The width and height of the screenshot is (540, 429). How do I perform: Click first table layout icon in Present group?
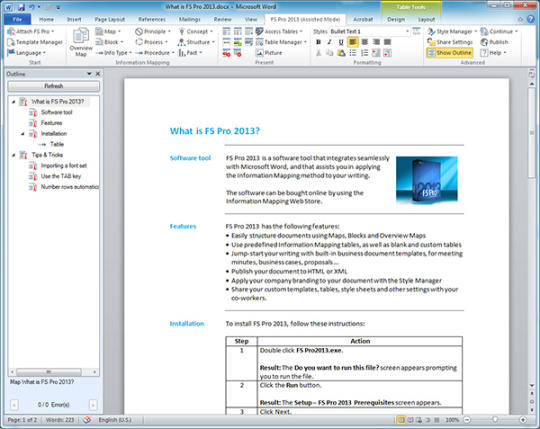pos(226,31)
